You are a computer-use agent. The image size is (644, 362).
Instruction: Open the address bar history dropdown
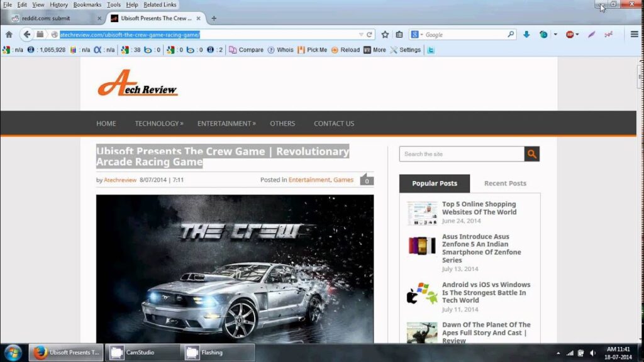(361, 35)
